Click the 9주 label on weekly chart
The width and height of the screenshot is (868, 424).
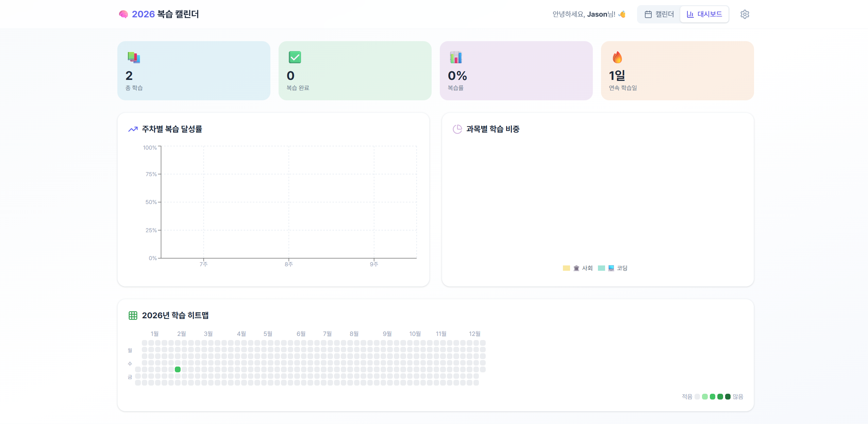point(374,264)
